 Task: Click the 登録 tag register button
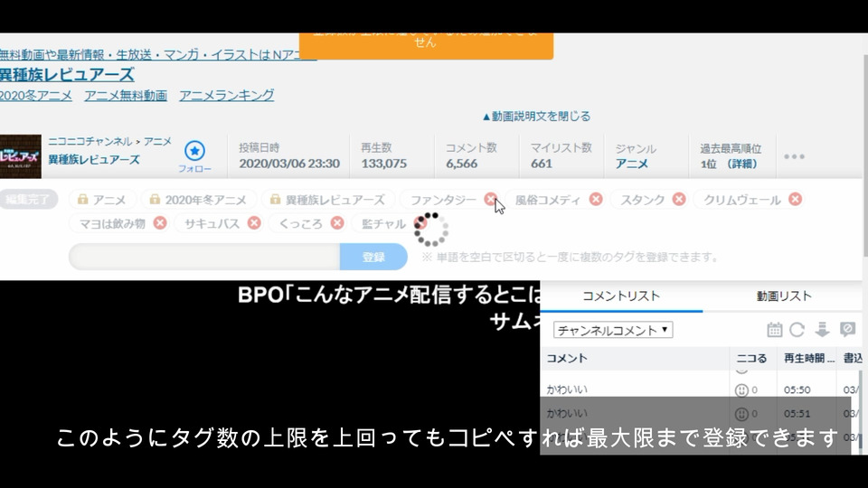pyautogui.click(x=373, y=257)
